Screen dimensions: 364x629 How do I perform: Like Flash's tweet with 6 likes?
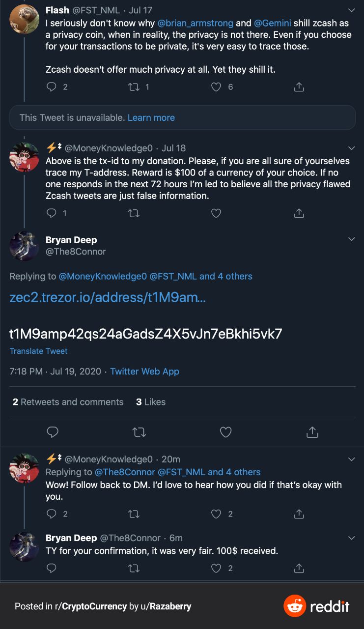216,87
